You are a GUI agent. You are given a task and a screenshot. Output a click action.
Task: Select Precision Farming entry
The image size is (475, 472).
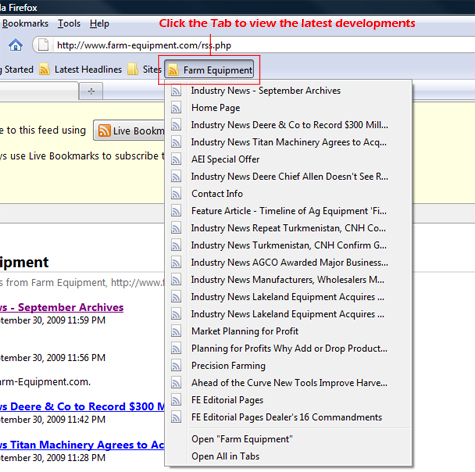(x=289, y=366)
